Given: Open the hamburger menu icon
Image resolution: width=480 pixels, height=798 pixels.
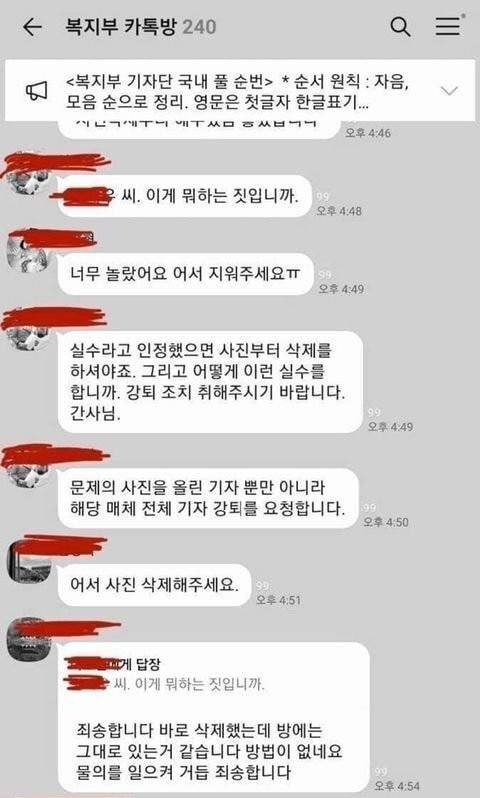Looking at the screenshot, I should coord(448,26).
